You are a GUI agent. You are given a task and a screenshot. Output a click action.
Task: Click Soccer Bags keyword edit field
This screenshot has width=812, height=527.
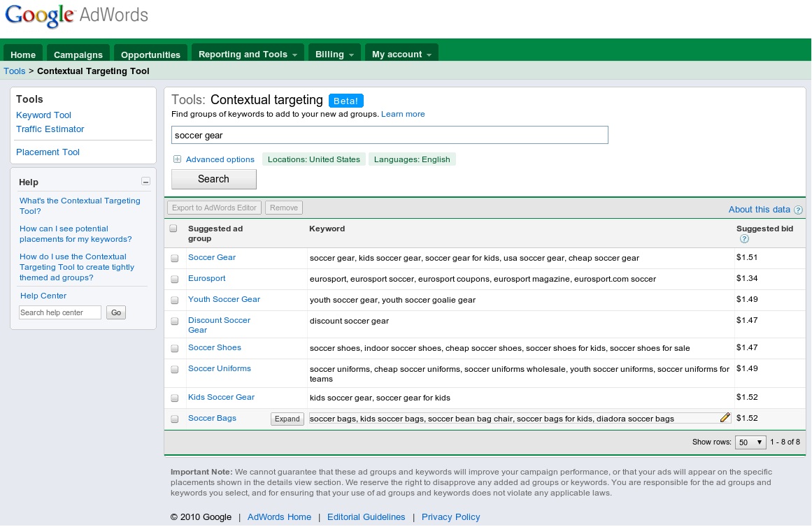pyautogui.click(x=520, y=418)
